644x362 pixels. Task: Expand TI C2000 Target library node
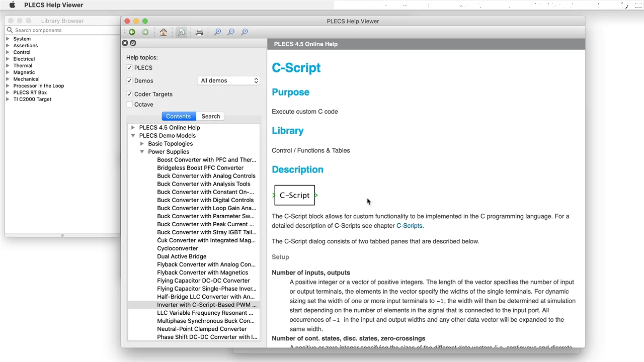(8, 99)
